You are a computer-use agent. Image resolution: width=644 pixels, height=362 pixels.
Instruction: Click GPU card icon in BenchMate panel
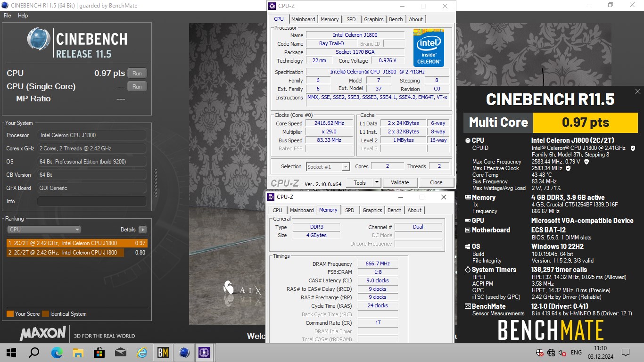[468, 221]
